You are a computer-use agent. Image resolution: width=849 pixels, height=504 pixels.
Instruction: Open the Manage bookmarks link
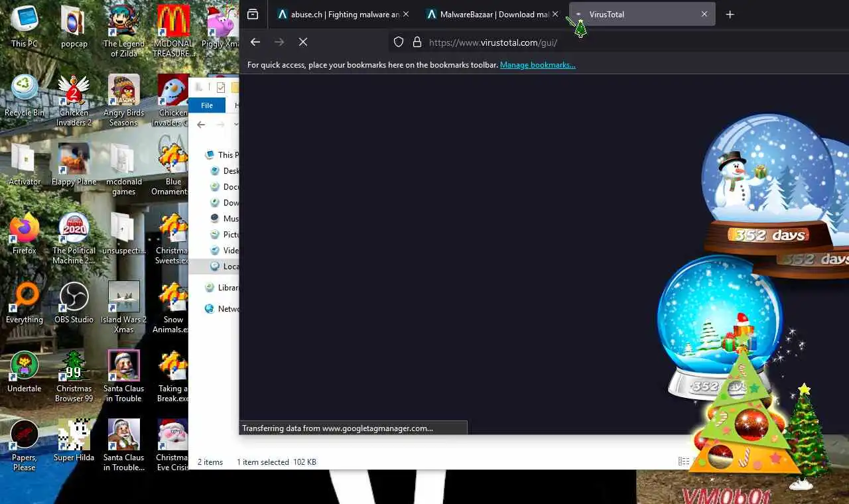pos(538,65)
